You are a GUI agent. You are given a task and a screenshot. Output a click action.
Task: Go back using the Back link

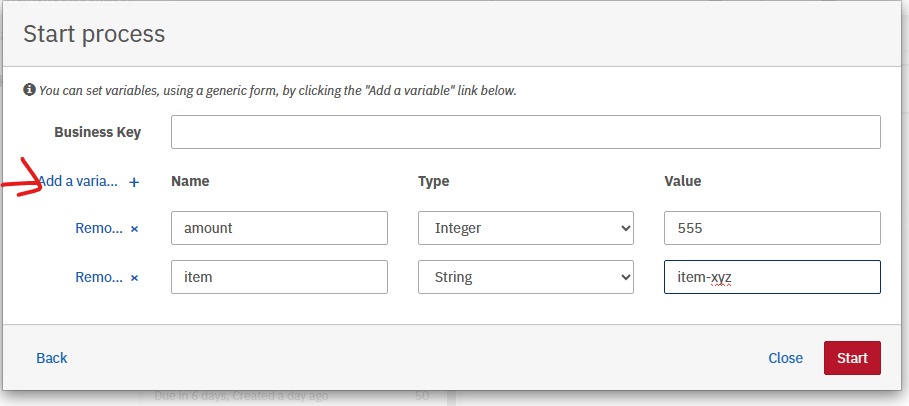point(52,358)
